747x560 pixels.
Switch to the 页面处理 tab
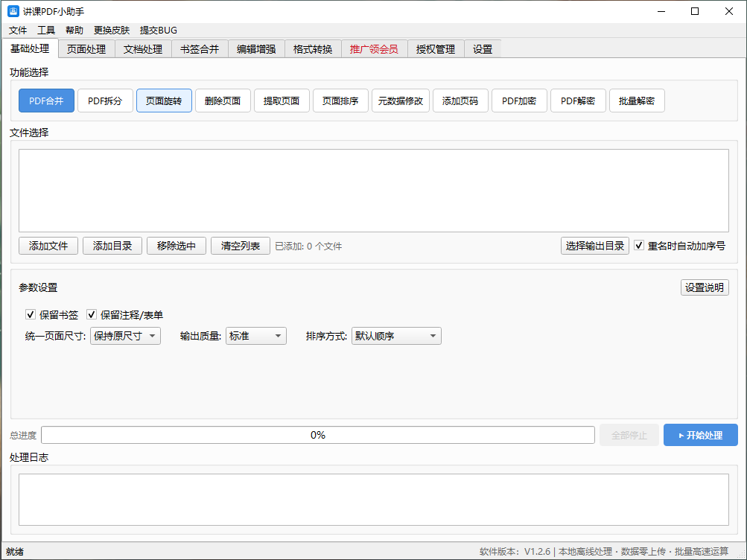(86, 50)
